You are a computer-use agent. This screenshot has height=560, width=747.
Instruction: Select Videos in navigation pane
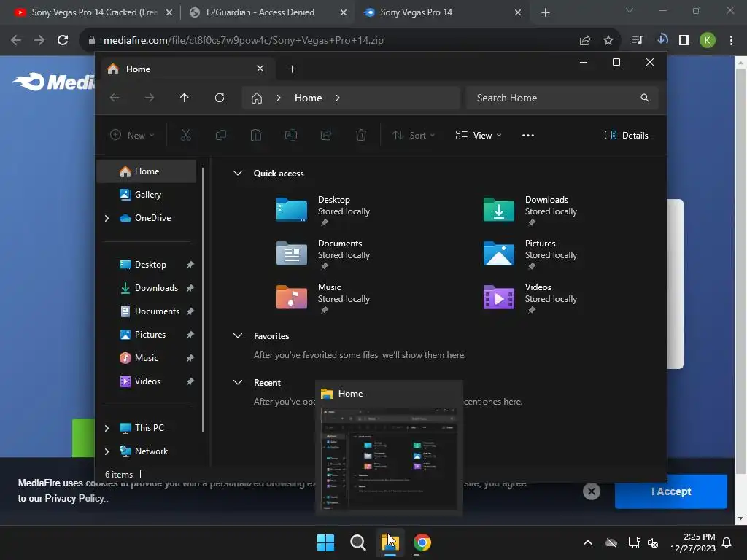(147, 381)
